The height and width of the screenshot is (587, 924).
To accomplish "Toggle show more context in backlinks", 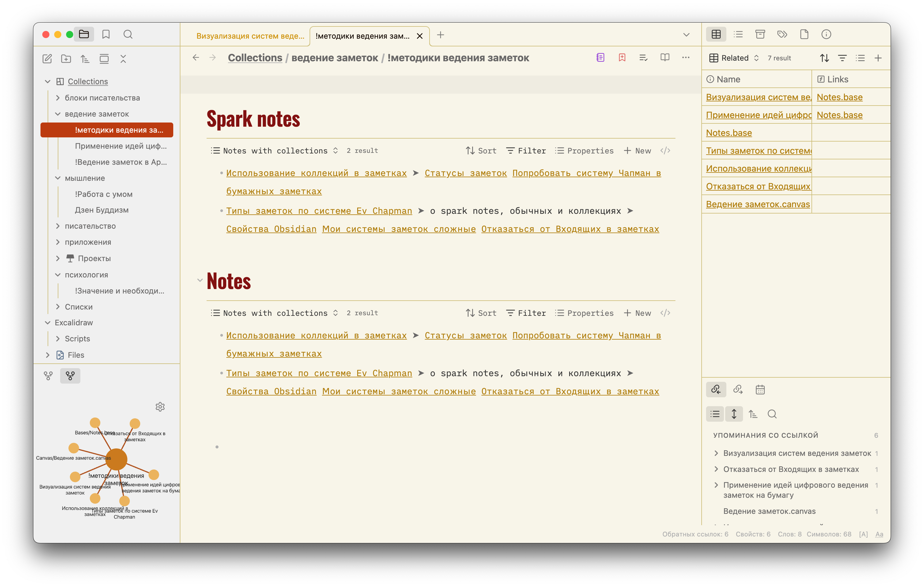I will tap(734, 414).
